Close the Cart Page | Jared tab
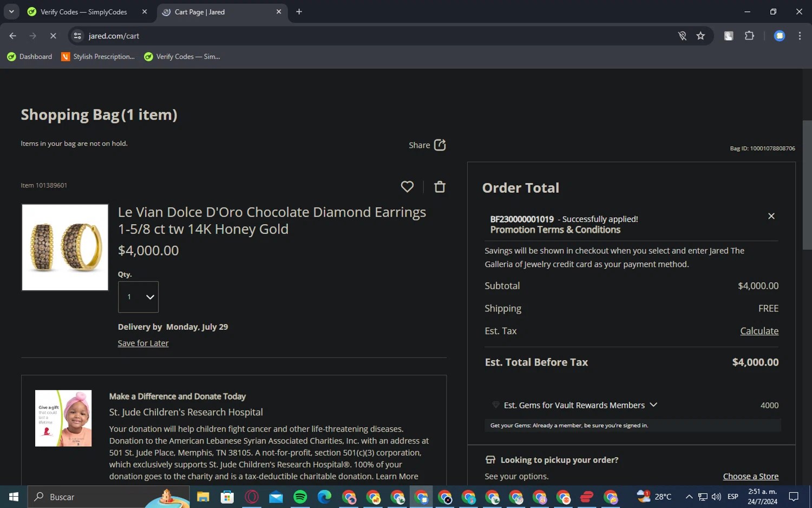This screenshot has width=812, height=508. coord(279,12)
